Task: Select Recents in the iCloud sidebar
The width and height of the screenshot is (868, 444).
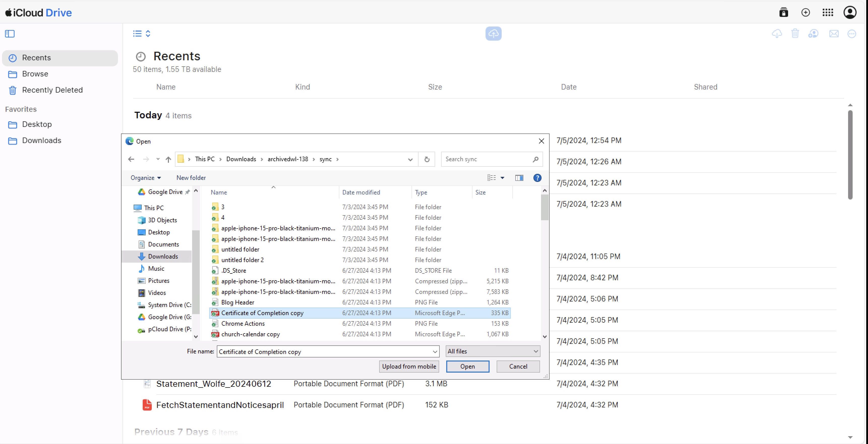Action: click(x=60, y=58)
